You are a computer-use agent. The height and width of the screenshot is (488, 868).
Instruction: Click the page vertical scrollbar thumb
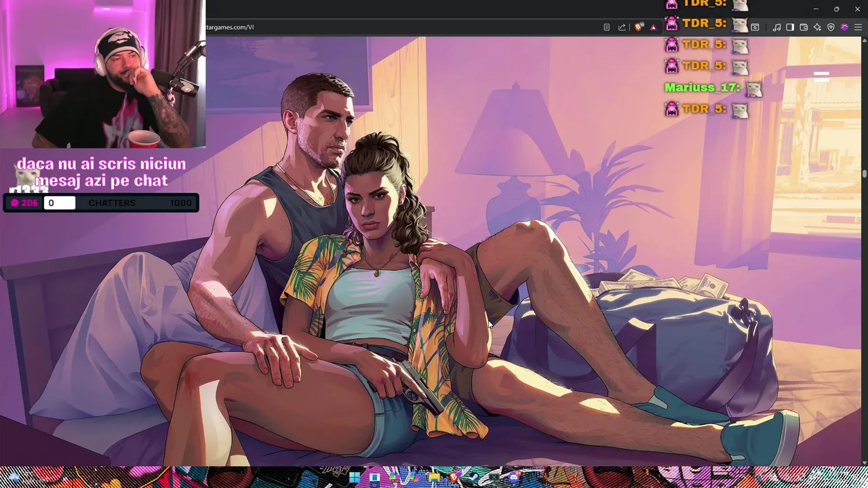coord(865,174)
